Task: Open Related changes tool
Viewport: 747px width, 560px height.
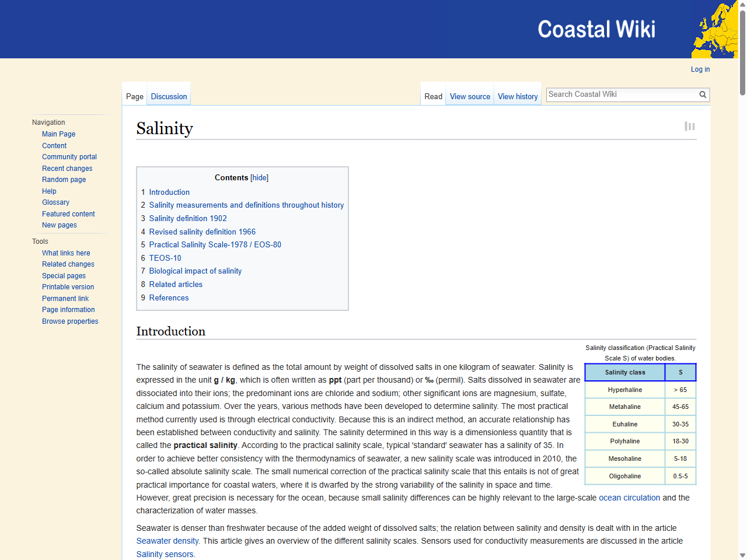Action: coord(68,264)
